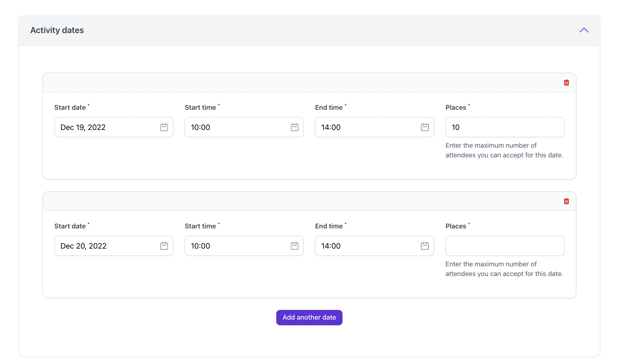Click picker icon in first Start time field
This screenshot has height=364, width=622.
point(294,127)
